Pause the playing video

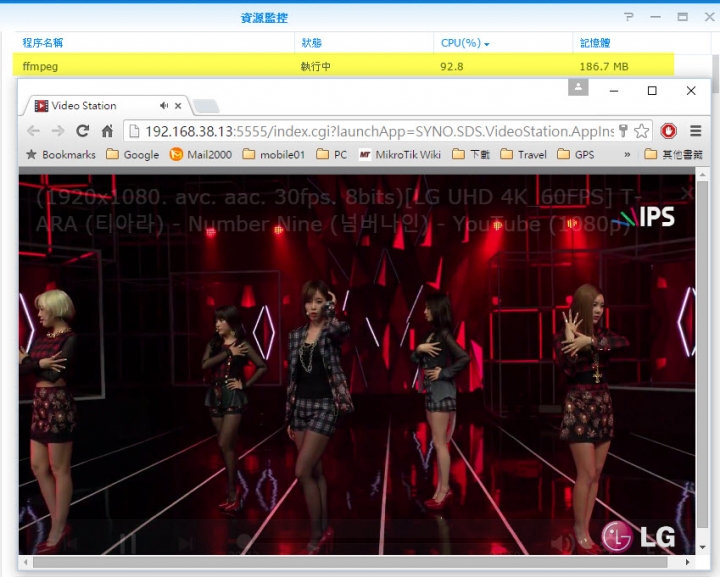click(x=128, y=543)
